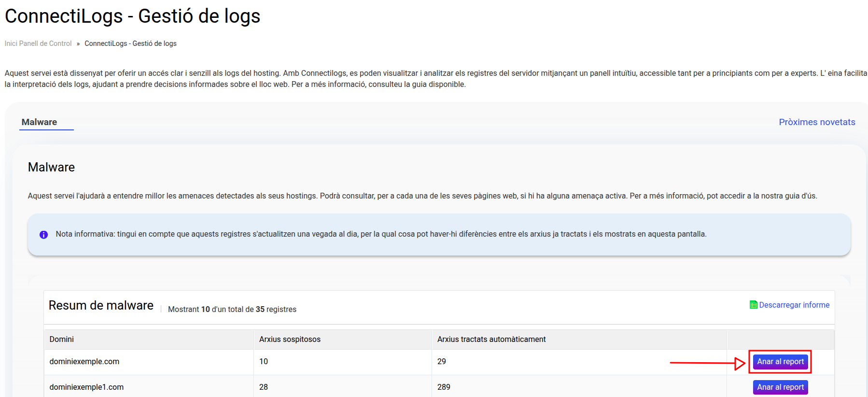Click the ConnectiLogs - Gestió de logs breadcrumb
Image resolution: width=868 pixels, height=397 pixels.
[x=130, y=43]
